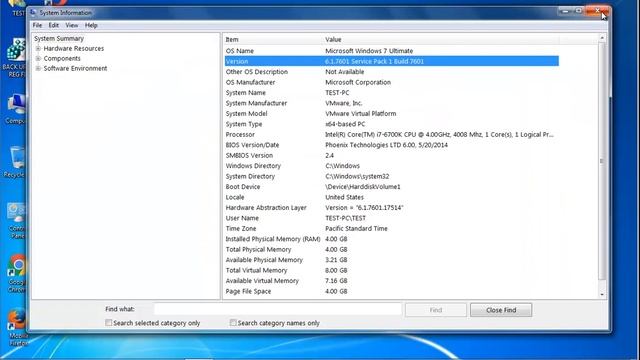Select the System Manufacturer row
The image size is (640, 360).
click(x=391, y=103)
